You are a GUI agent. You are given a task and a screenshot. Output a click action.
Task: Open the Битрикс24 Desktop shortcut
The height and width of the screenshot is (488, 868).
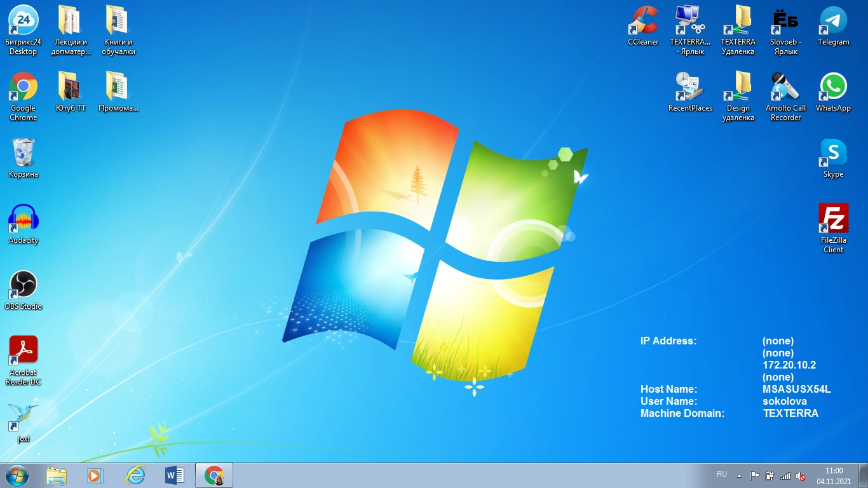[24, 30]
